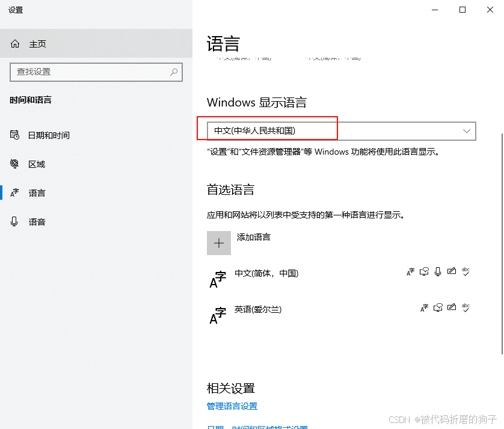Click text-to-speech feature icon on 英语(爱尔兰) row
Viewport: 504px width, 429px height.
[x=438, y=308]
